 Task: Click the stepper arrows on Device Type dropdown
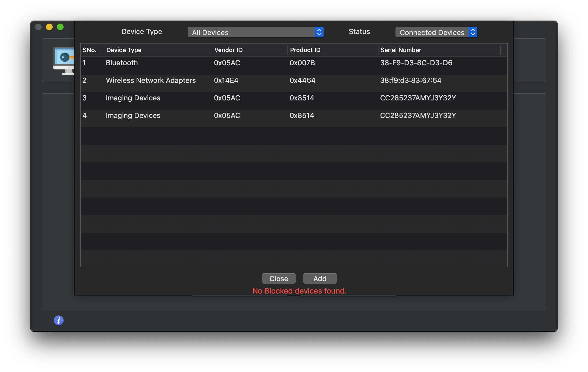pyautogui.click(x=319, y=32)
